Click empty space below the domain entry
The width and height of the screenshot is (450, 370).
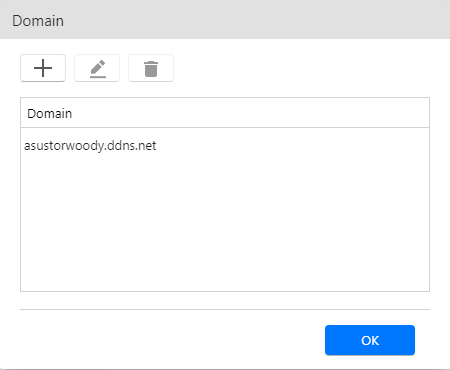225,223
